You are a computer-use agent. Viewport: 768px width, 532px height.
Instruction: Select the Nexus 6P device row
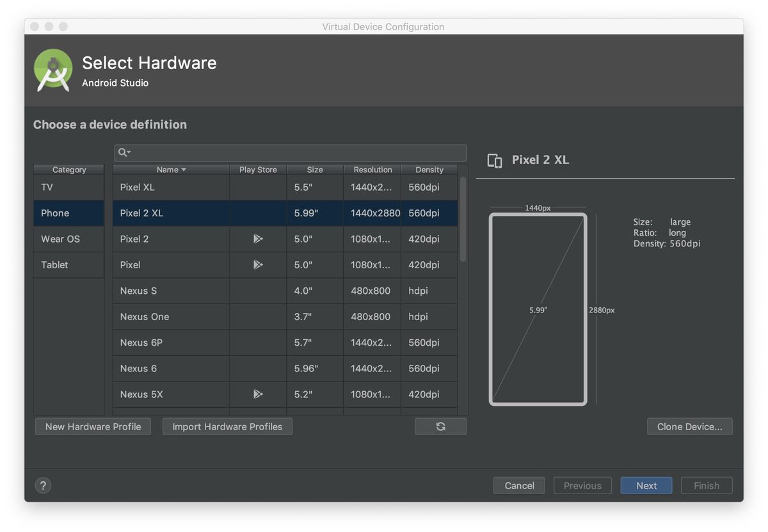285,343
